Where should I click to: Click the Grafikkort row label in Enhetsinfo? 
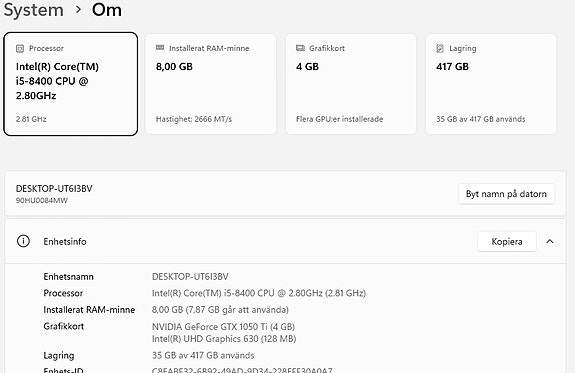[64, 326]
